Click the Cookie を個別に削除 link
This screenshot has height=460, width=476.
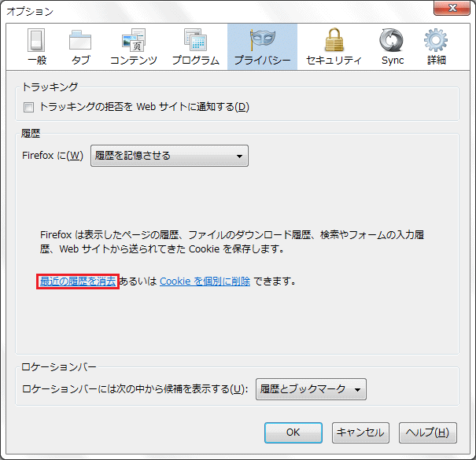coord(205,281)
